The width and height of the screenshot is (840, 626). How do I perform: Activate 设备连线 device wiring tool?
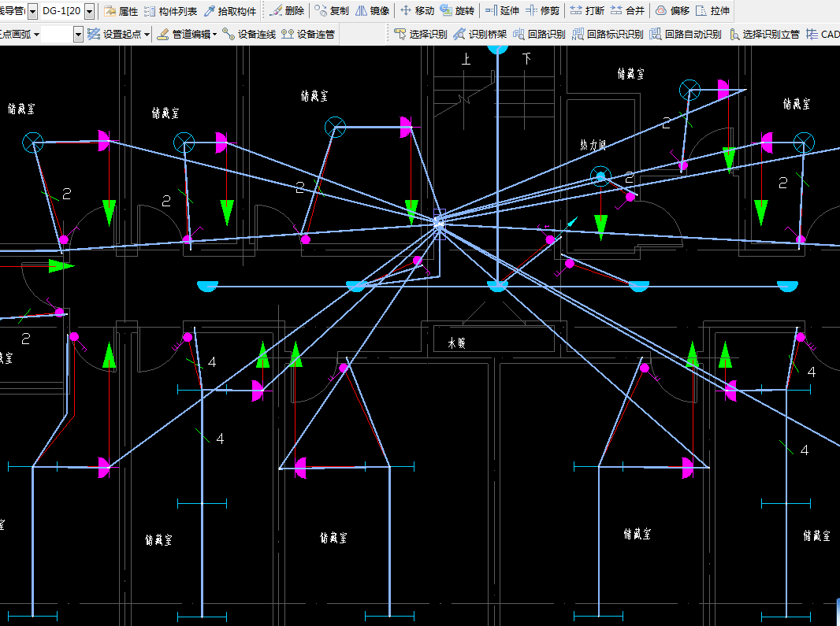pyautogui.click(x=249, y=35)
